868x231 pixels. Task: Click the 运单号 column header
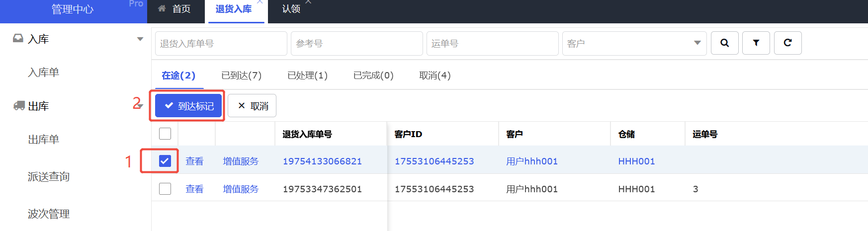point(705,134)
